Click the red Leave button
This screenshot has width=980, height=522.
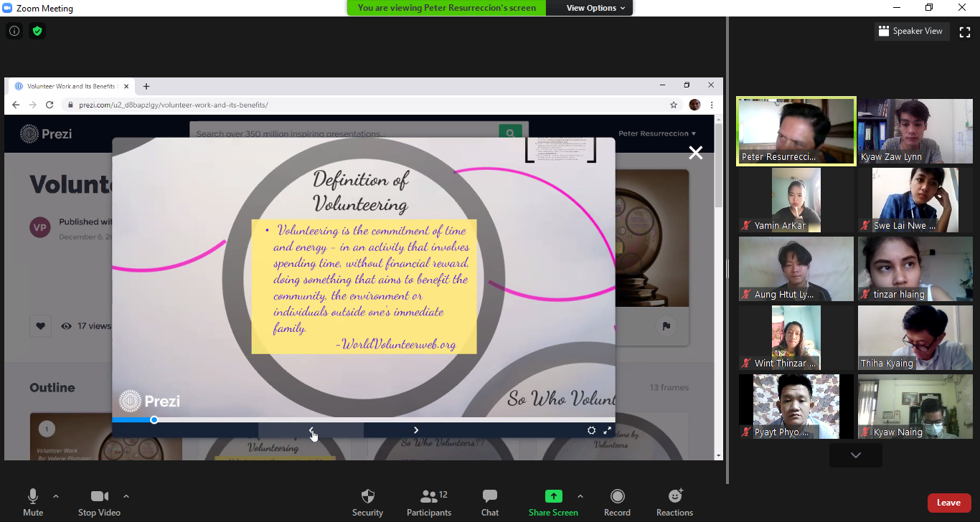[949, 503]
